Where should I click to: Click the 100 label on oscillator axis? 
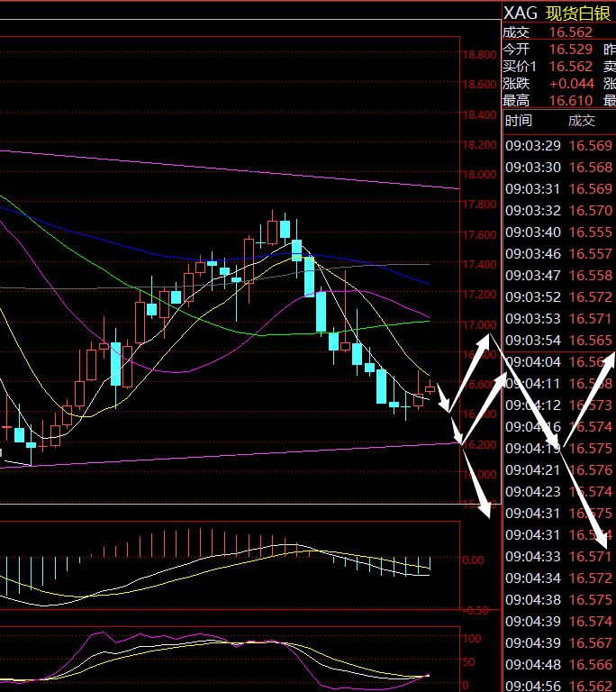(x=472, y=638)
